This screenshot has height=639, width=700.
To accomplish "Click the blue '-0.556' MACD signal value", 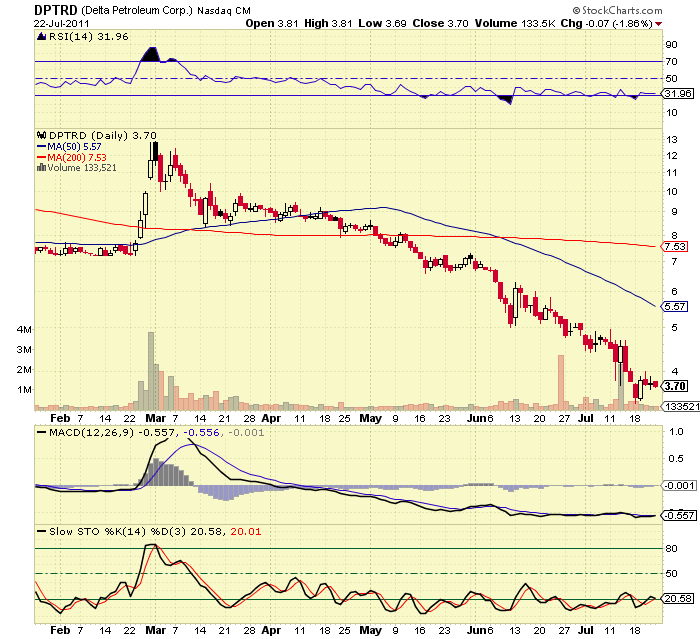I will point(201,433).
